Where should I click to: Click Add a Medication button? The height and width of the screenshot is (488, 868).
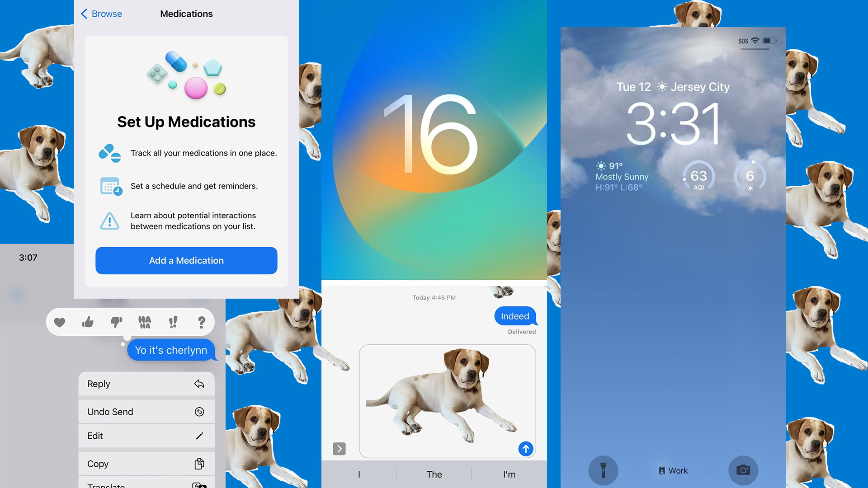point(186,260)
